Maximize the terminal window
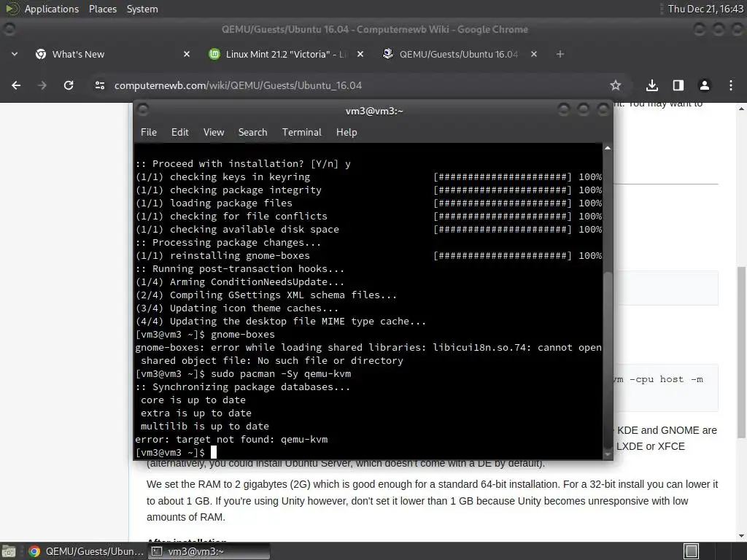Image resolution: width=747 pixels, height=560 pixels. [x=583, y=110]
